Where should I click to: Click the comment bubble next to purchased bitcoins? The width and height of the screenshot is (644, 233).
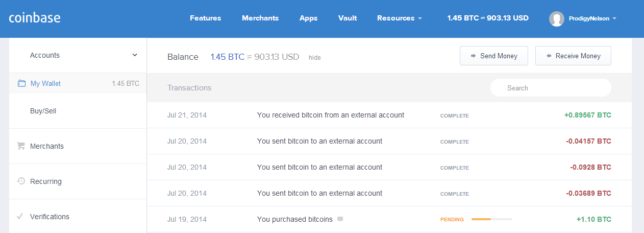pos(340,219)
